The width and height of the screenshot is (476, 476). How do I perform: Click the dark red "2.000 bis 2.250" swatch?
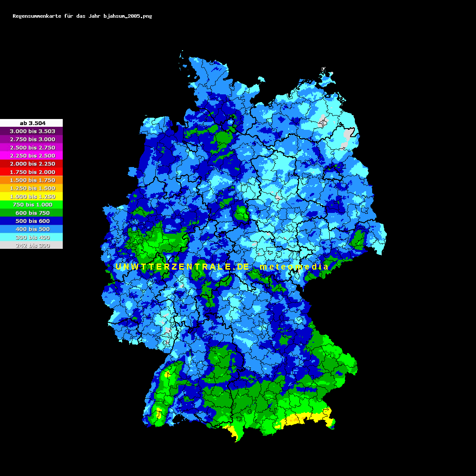(x=32, y=164)
